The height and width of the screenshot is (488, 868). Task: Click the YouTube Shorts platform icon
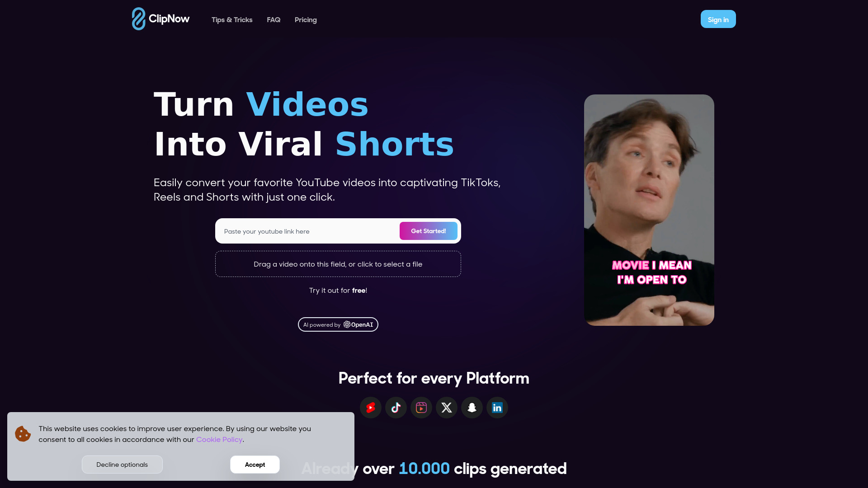point(370,408)
